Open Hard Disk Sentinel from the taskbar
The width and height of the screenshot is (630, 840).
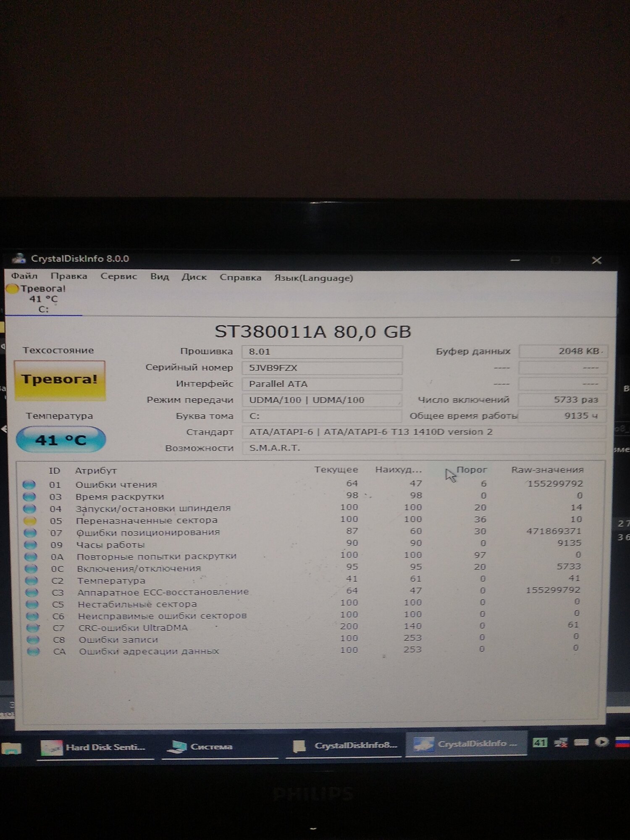(95, 747)
